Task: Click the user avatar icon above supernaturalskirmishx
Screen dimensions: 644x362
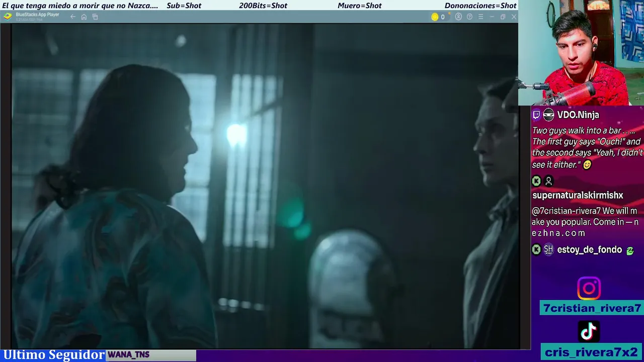Action: click(548, 180)
